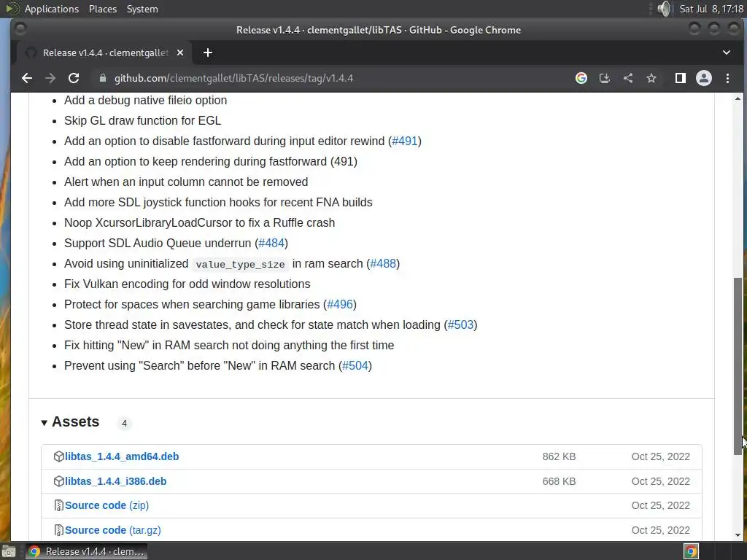Viewport: 747px width, 560px height.
Task: Open issue #488 link
Action: click(383, 263)
